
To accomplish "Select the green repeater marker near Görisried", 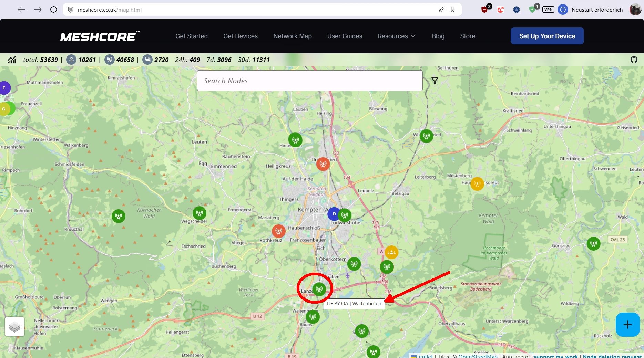I will tap(593, 244).
